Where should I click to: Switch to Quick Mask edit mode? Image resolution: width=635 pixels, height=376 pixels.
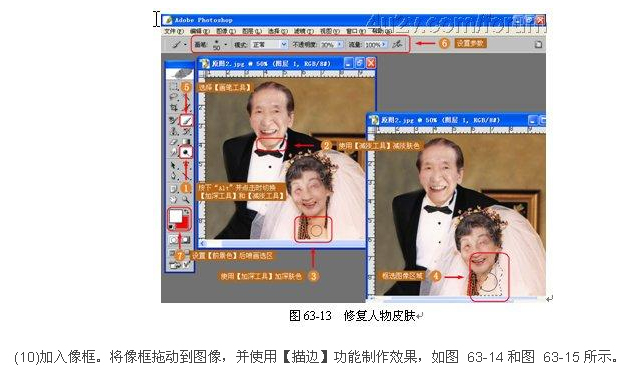[185, 239]
